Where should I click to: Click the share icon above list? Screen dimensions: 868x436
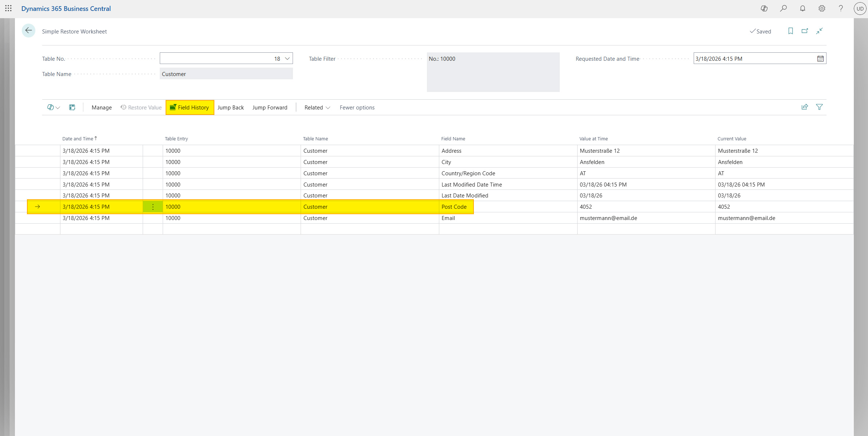pyautogui.click(x=805, y=107)
